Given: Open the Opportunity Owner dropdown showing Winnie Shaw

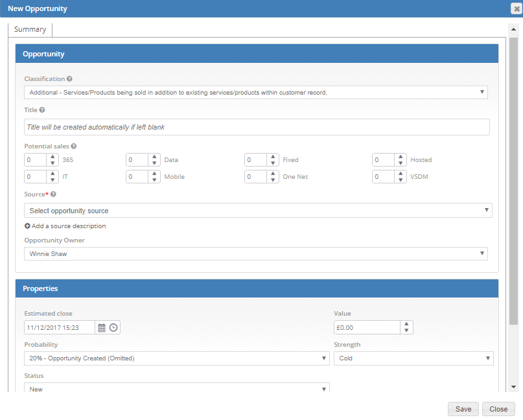Looking at the screenshot, I should (x=256, y=254).
